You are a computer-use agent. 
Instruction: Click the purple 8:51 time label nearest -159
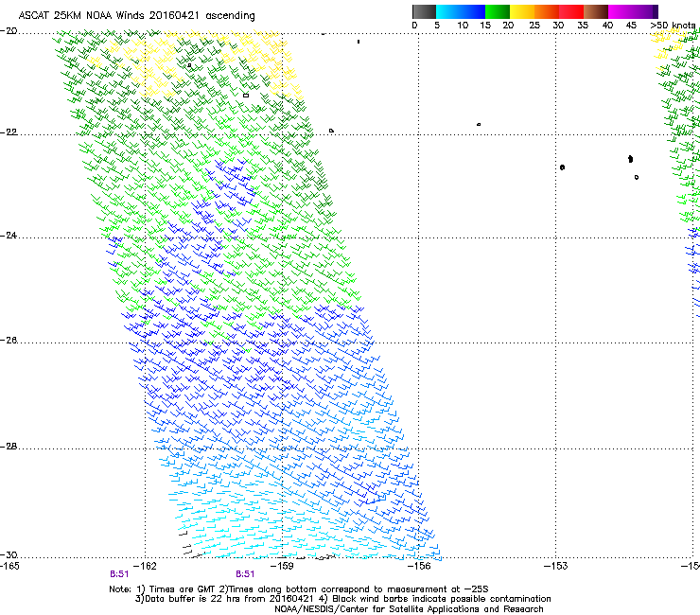(x=245, y=574)
